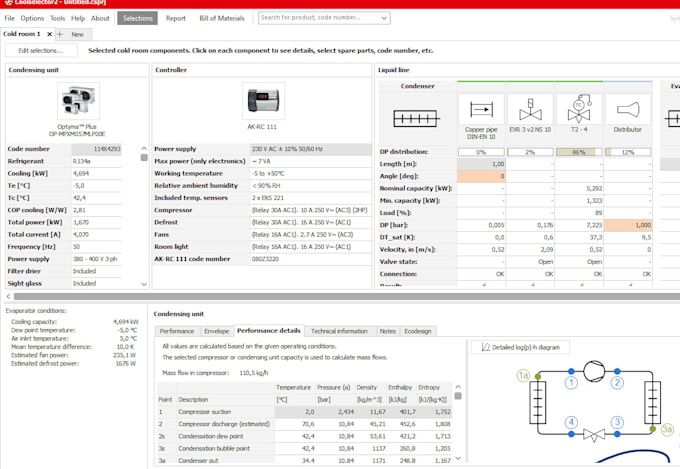This screenshot has height=469, width=680.
Task: Switch to the Report view
Action: pyautogui.click(x=176, y=18)
